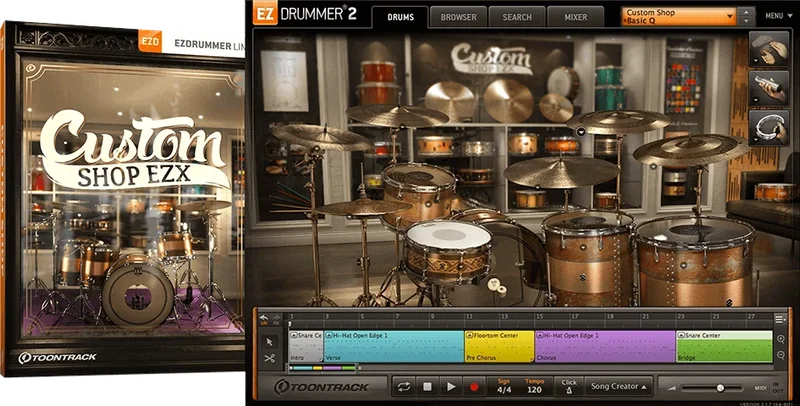Click bar 11 on the timeline ruler
The image size is (800, 406).
[x=468, y=317]
